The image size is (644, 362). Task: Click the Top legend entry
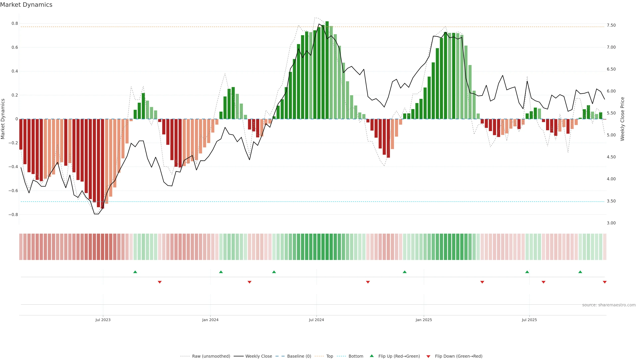(330, 356)
